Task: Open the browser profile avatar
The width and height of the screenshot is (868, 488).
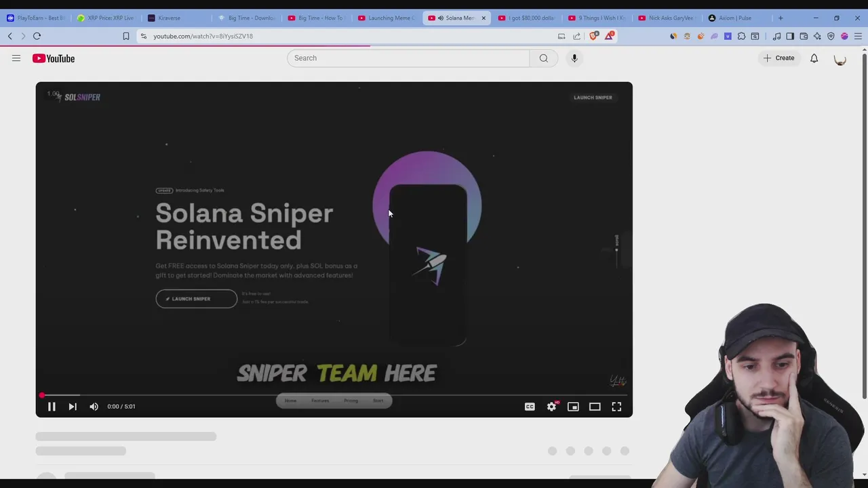Action: [x=844, y=36]
